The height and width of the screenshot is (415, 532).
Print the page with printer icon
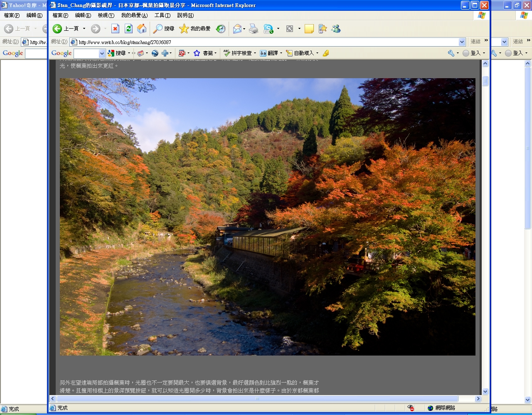point(254,29)
